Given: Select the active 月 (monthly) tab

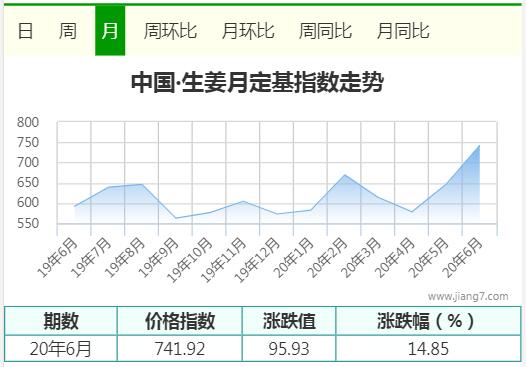Looking at the screenshot, I should [110, 31].
